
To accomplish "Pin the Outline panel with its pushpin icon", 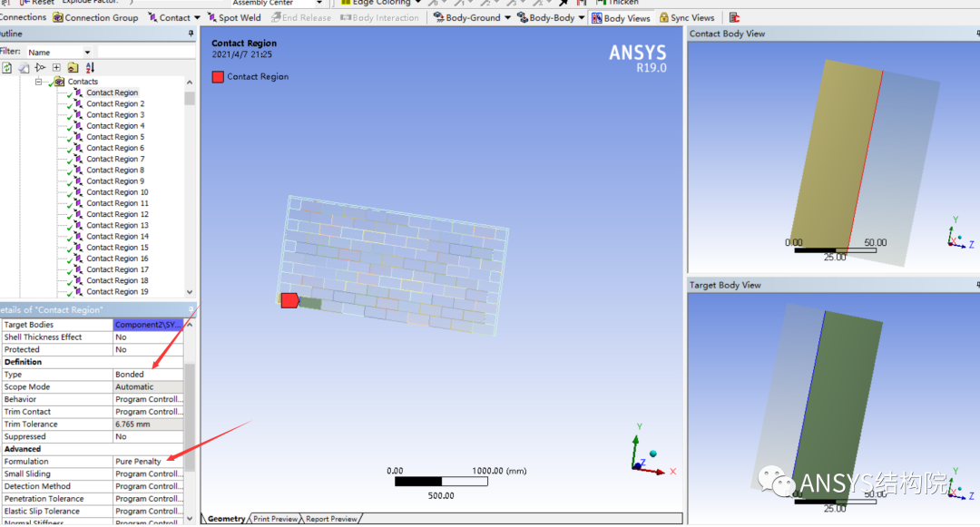I will click(x=191, y=33).
